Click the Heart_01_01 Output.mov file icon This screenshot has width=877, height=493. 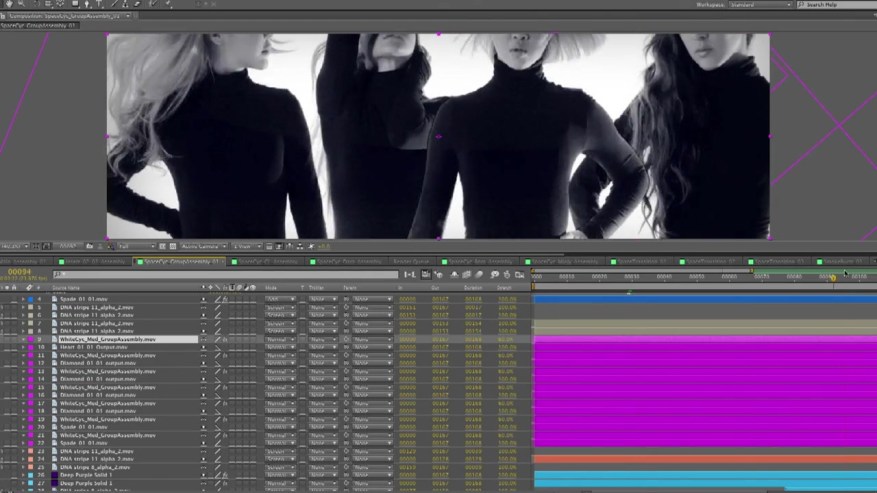[55, 347]
